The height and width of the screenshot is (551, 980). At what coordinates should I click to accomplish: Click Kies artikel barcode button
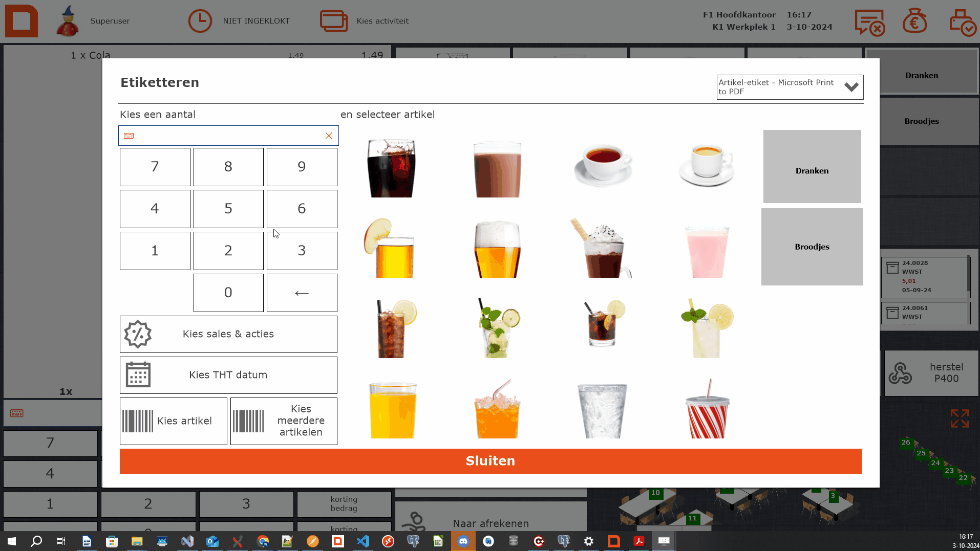[x=174, y=421]
